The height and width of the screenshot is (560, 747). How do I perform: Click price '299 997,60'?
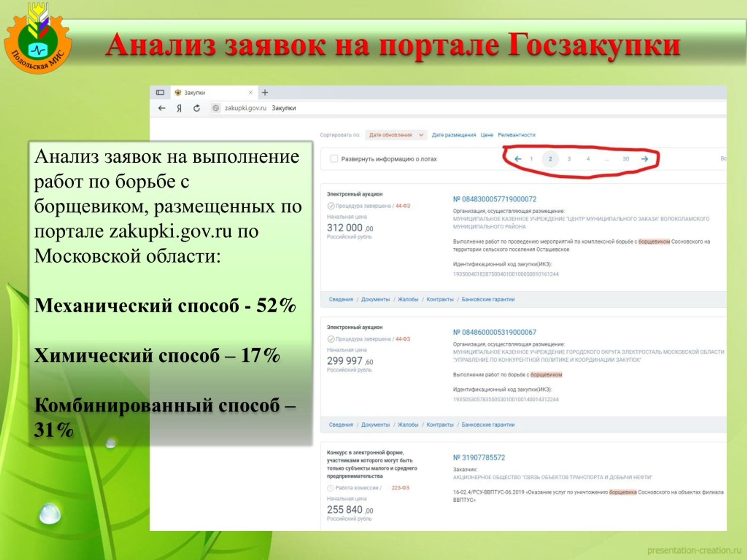[x=350, y=361]
